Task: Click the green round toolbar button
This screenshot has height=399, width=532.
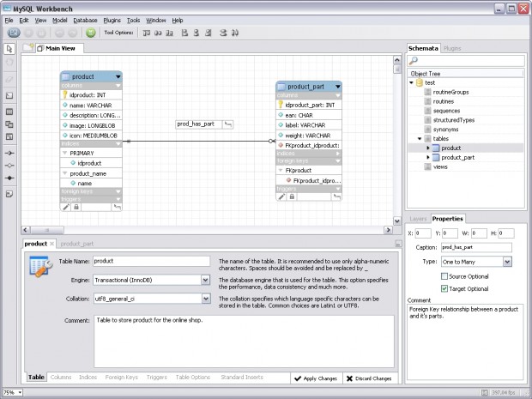Action: click(91, 33)
